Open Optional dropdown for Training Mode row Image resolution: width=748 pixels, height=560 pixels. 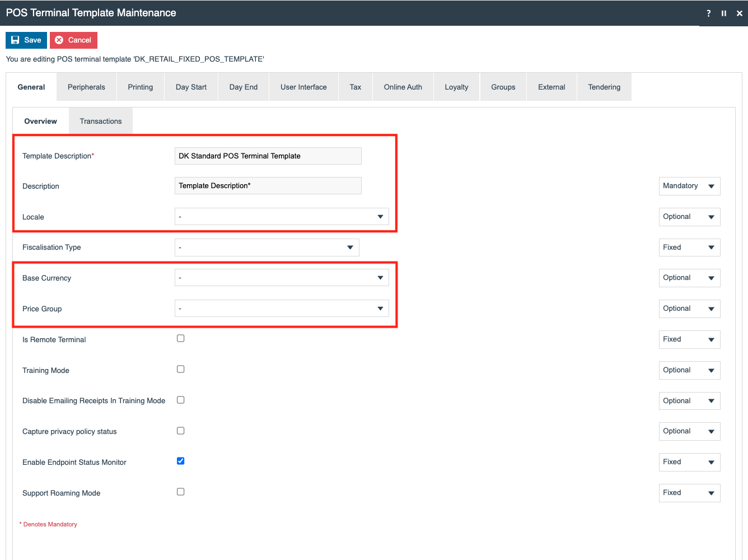pyautogui.click(x=690, y=370)
